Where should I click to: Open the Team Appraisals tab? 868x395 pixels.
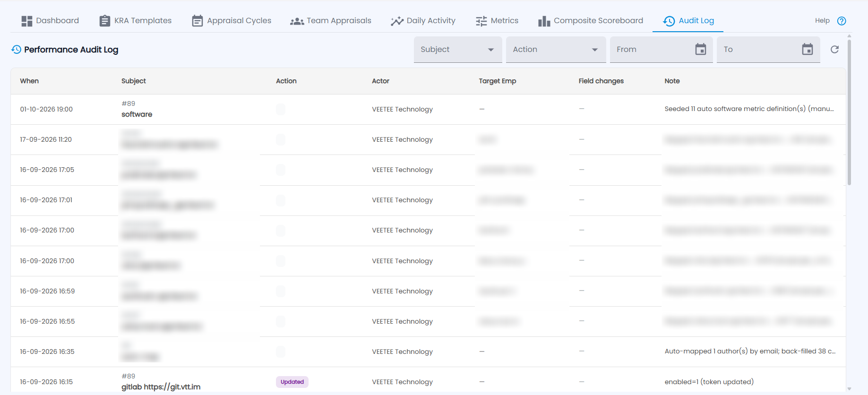[331, 21]
